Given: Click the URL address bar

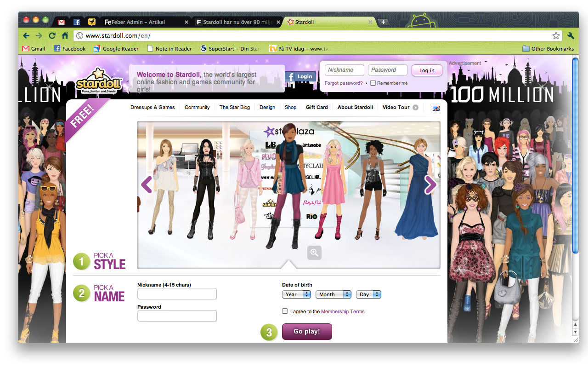Looking at the screenshot, I should [x=317, y=35].
